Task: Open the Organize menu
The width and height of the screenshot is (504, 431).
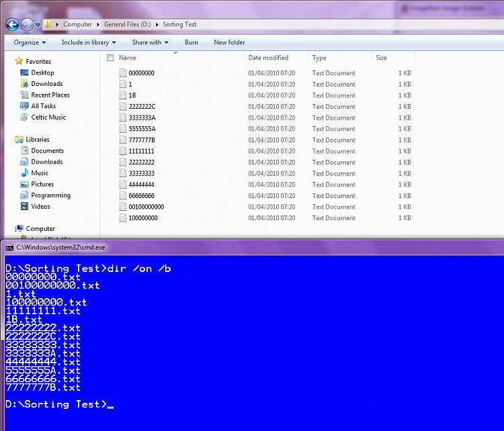Action: point(30,42)
